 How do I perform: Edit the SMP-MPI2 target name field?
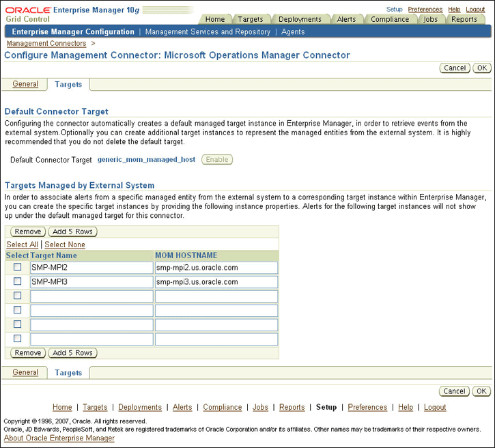(x=91, y=268)
